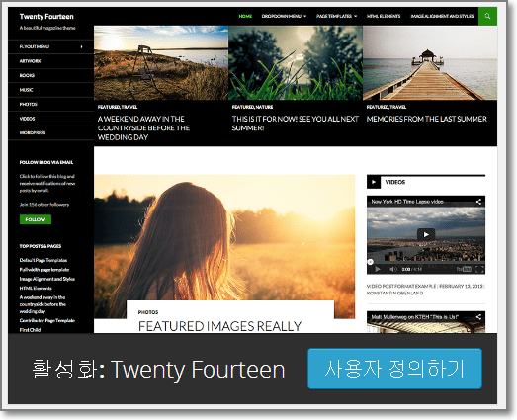Viewport: 517px width, 420px height.
Task: Open 'Memories From The Last Summer' headline
Action: tap(427, 119)
